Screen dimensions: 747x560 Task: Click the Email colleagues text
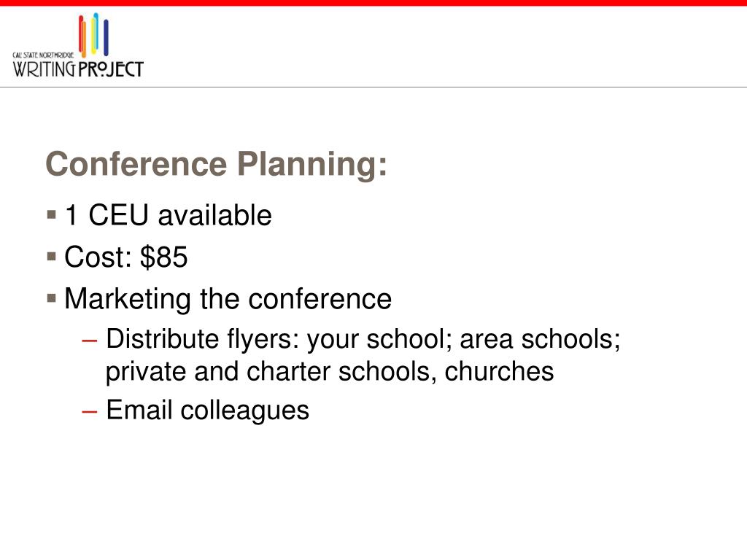pos(207,410)
